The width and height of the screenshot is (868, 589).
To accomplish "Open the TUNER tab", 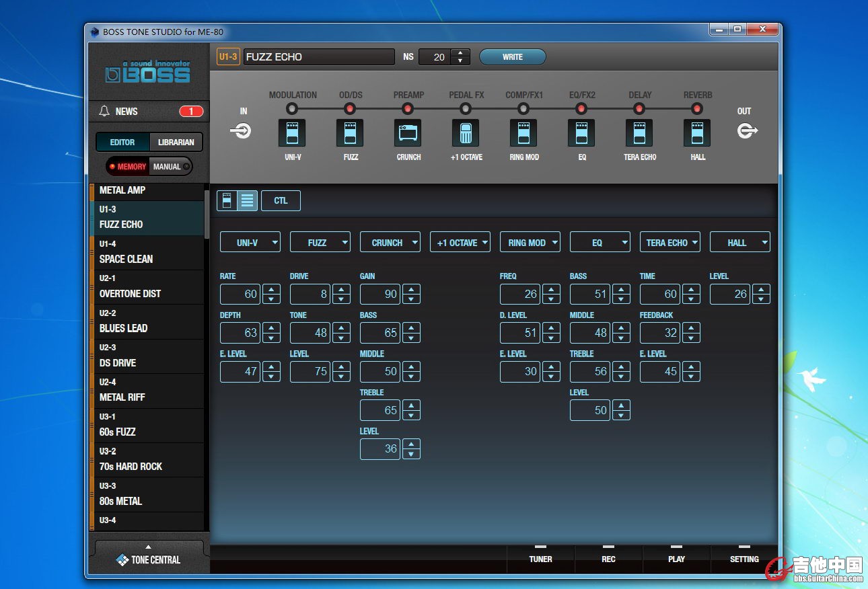I will (x=540, y=559).
